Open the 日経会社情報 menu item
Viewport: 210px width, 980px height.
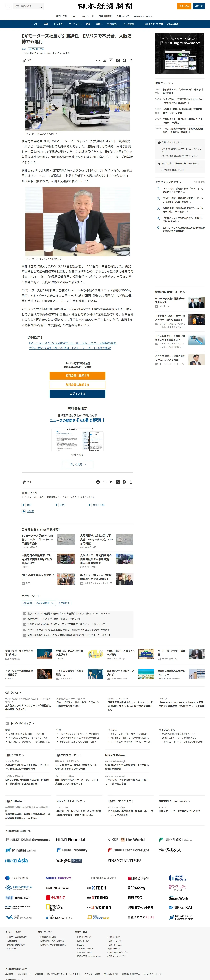105,16
